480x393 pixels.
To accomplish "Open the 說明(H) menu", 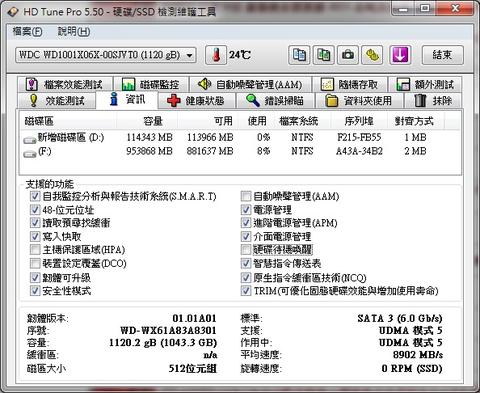I will [x=74, y=32].
